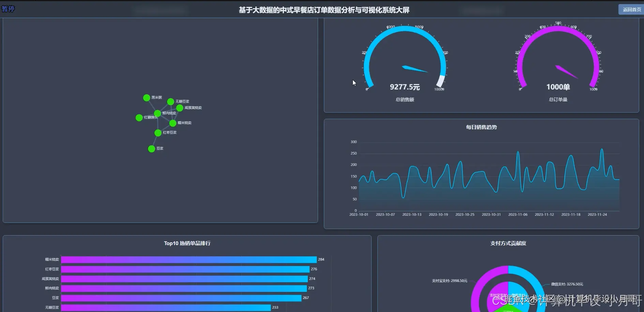
Task: Click the 咸蛋黄烧卖 green node
Action: pyautogui.click(x=179, y=108)
